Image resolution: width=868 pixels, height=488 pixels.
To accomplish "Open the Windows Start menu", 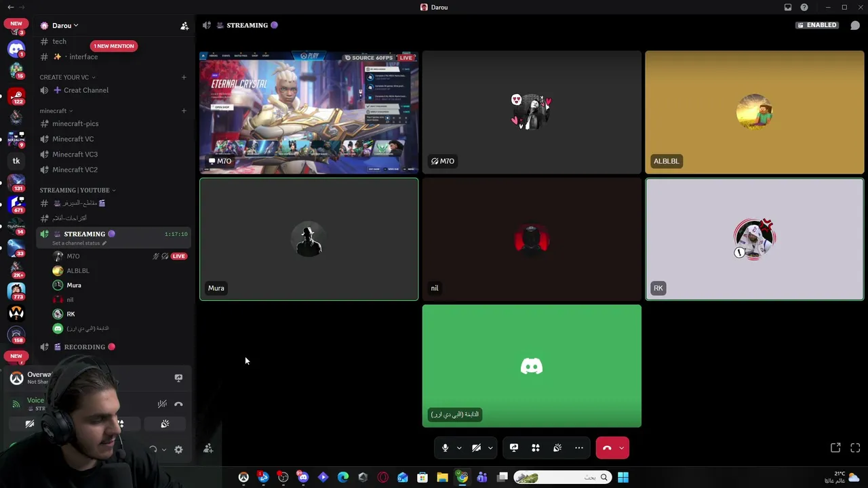I will coord(623,478).
